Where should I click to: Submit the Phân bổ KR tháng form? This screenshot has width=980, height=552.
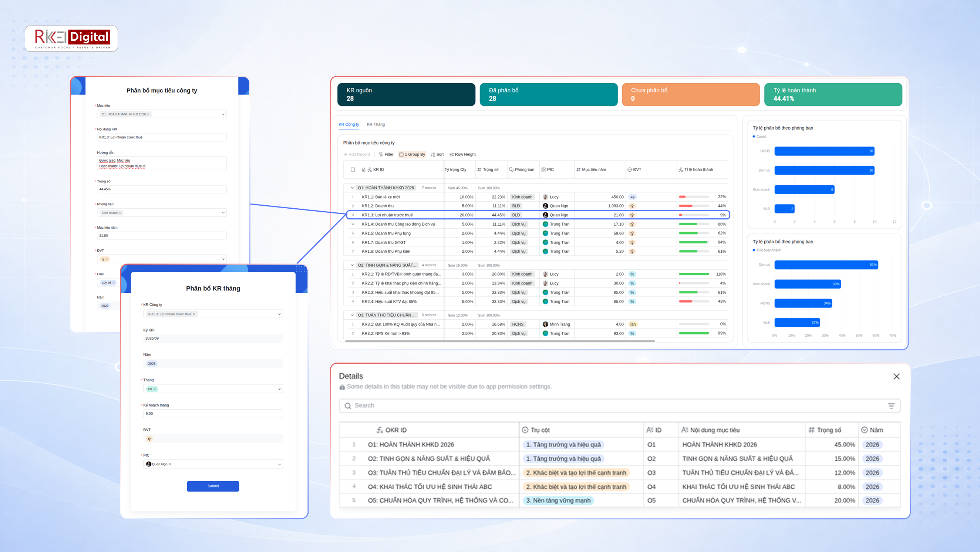tap(213, 486)
